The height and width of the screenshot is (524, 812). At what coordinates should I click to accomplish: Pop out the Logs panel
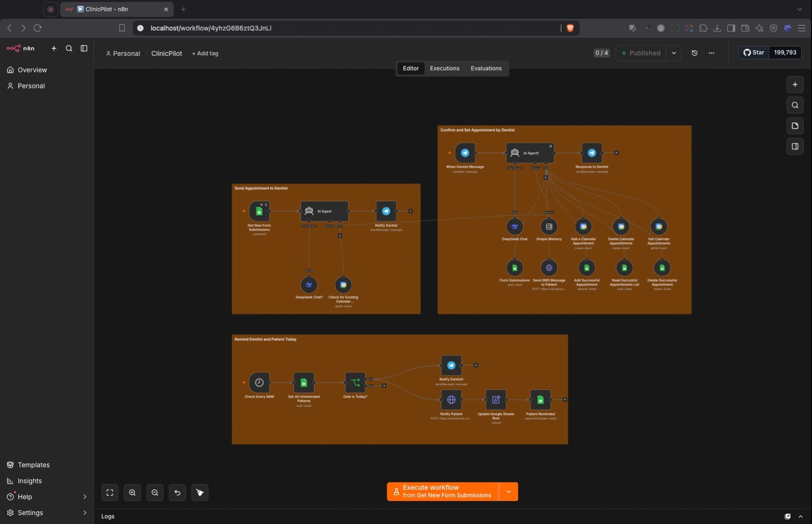point(788,516)
